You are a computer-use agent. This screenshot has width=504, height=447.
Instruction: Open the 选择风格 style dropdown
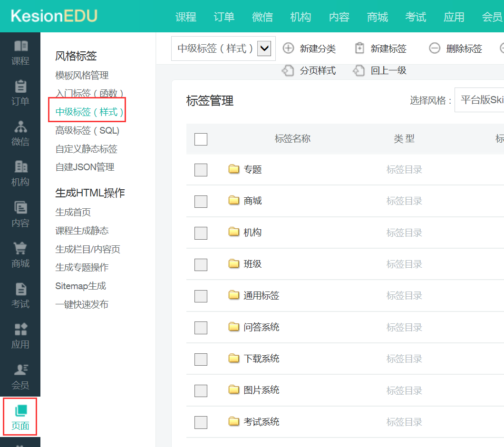point(479,100)
